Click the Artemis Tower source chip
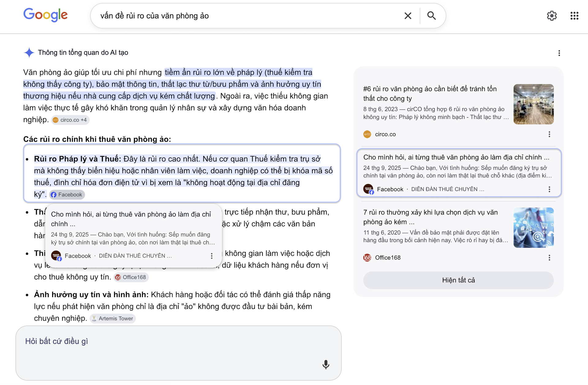 point(112,318)
